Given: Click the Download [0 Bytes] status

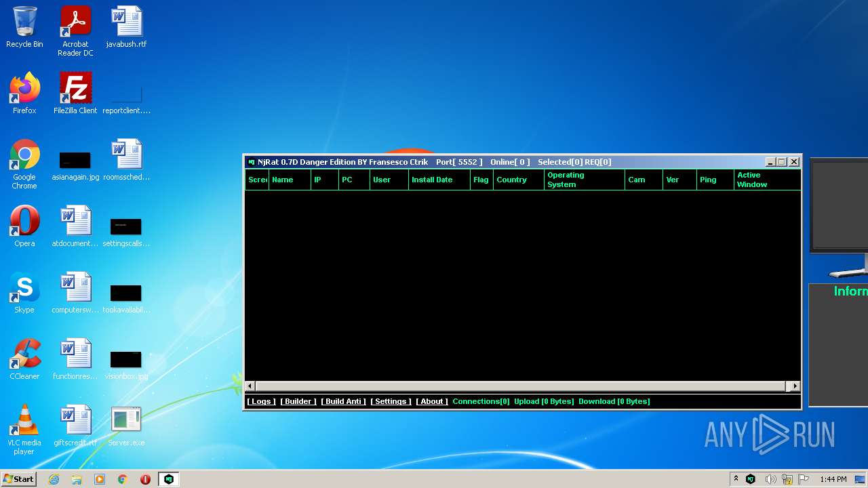Looking at the screenshot, I should [614, 401].
